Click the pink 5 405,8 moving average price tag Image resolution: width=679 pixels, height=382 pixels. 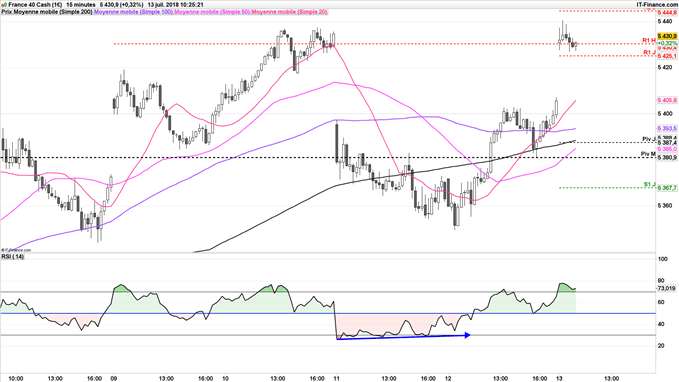667,100
